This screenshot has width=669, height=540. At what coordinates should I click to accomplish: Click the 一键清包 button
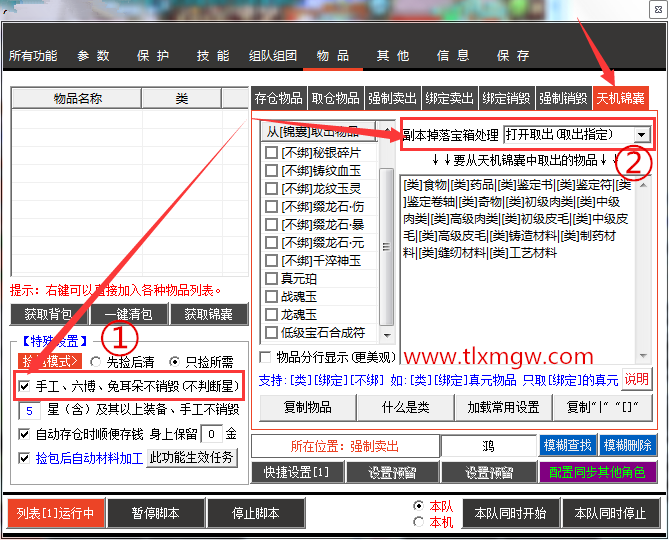click(129, 315)
